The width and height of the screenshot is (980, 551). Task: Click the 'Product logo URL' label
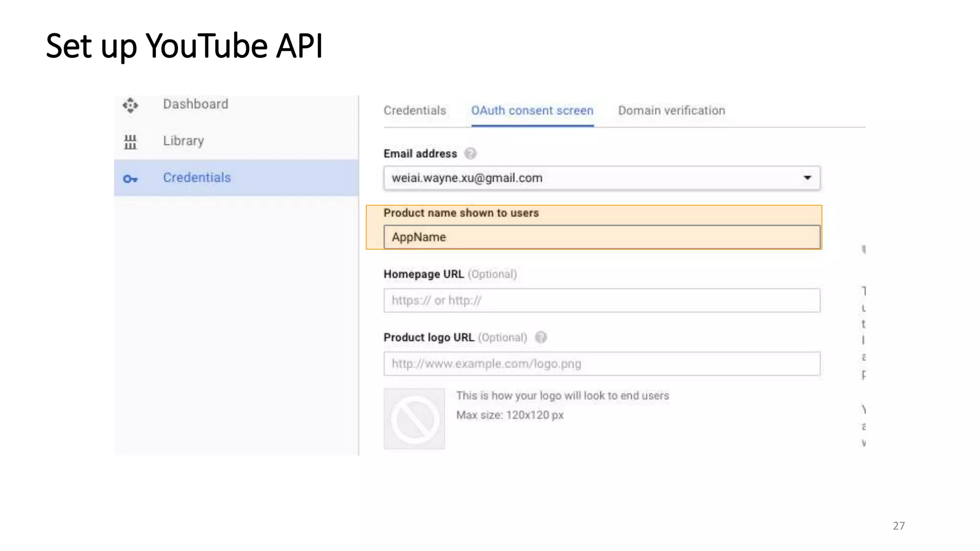429,337
